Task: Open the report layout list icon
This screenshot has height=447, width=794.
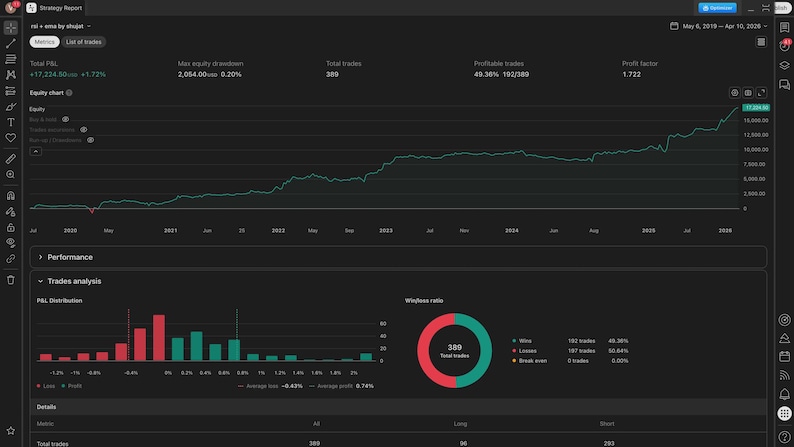Action: [x=761, y=42]
